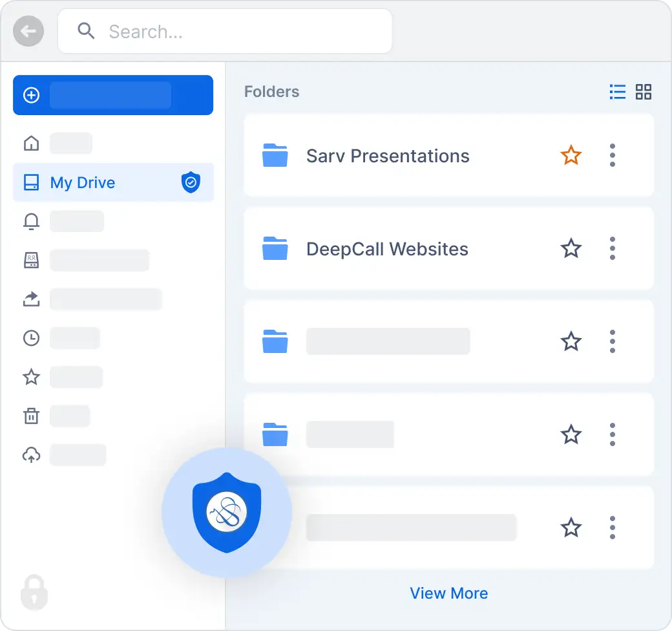Switch to grid view

pos(644,92)
